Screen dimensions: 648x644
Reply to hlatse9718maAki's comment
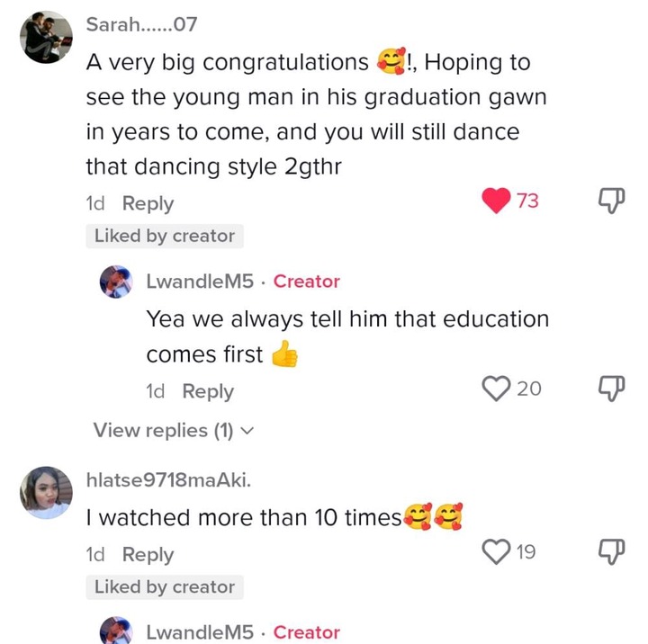(x=148, y=555)
